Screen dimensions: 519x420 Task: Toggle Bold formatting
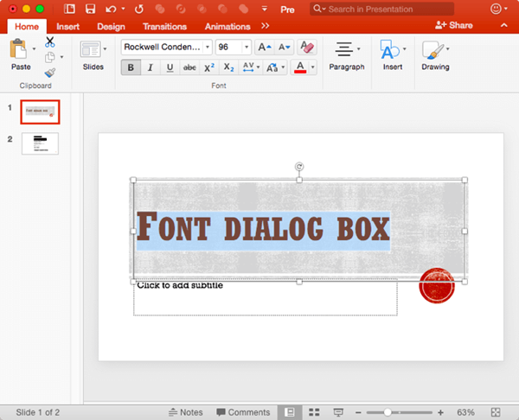[131, 67]
